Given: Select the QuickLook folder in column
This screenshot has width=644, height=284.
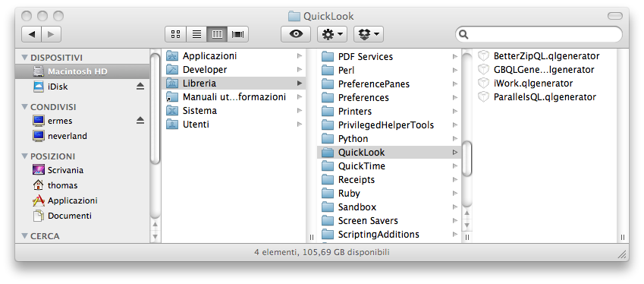Looking at the screenshot, I should (x=389, y=152).
